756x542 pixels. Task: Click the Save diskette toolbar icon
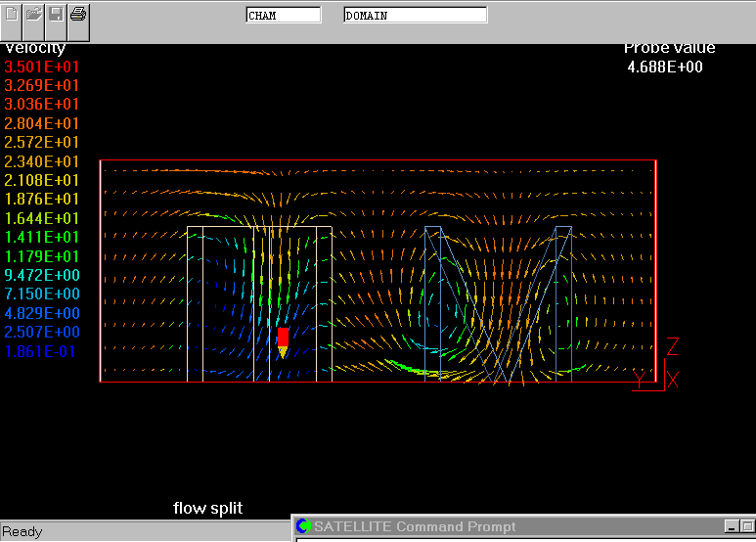57,16
